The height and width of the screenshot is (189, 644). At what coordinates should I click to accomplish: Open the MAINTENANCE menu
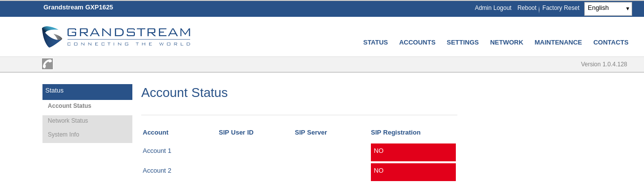pyautogui.click(x=558, y=43)
